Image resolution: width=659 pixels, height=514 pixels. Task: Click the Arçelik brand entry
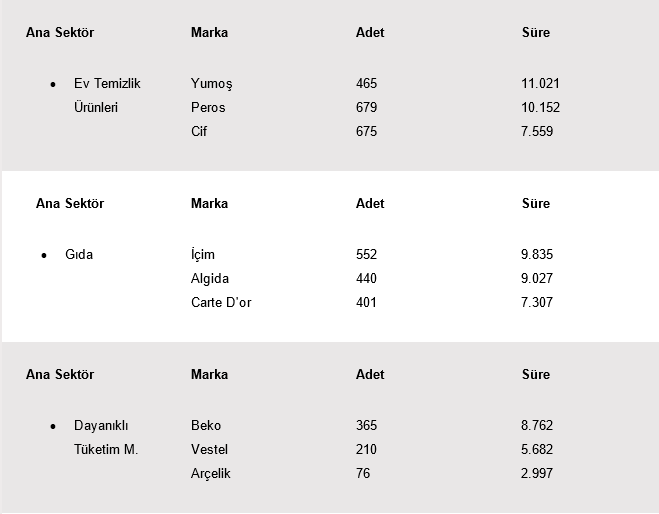[211, 474]
